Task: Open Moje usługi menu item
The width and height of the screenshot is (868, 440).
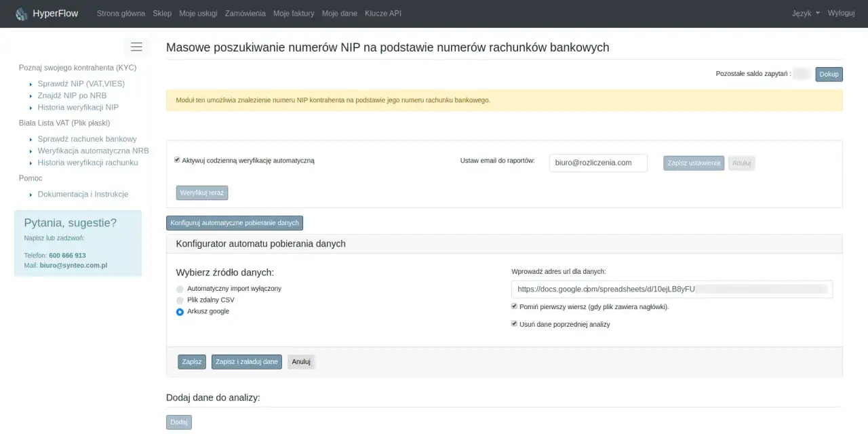Action: click(x=198, y=14)
